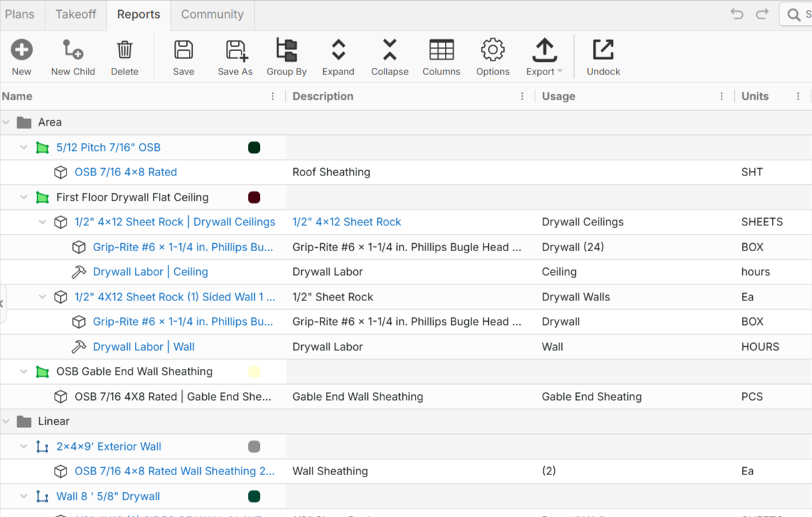Viewport: 812px width, 517px height.
Task: Open the Community tab
Action: coord(212,14)
